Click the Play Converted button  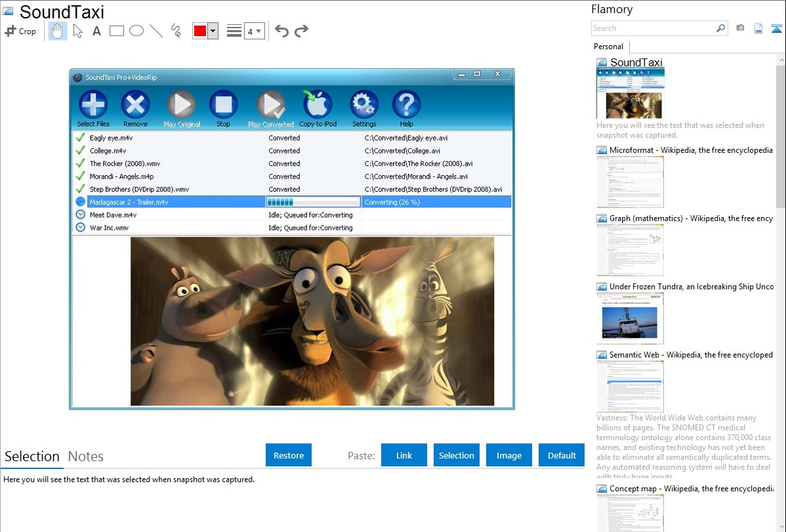(271, 109)
